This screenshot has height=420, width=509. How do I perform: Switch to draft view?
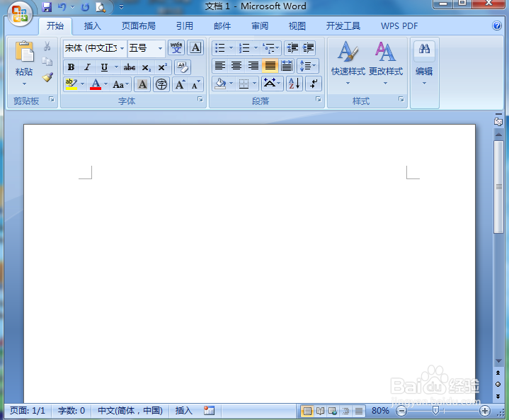[359, 412]
